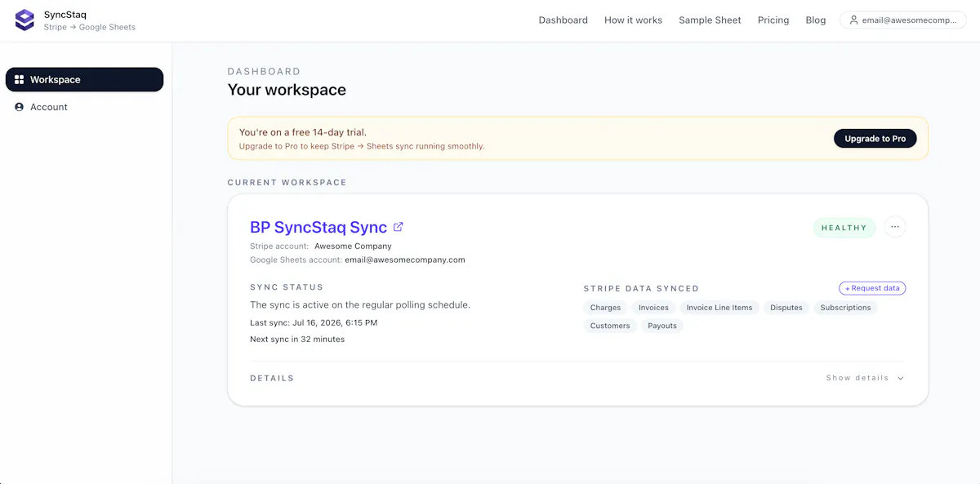Click the Customers data tag
Image resolution: width=980 pixels, height=484 pixels.
(x=610, y=326)
